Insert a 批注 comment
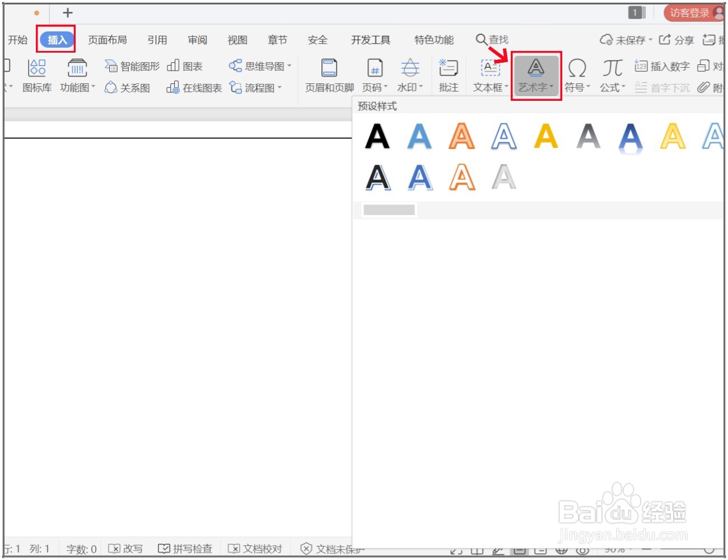This screenshot has height=560, width=728. pyautogui.click(x=449, y=76)
